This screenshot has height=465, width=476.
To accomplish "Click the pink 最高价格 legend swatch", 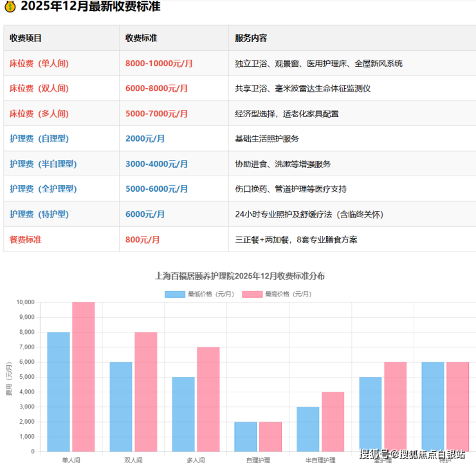I will click(x=252, y=294).
